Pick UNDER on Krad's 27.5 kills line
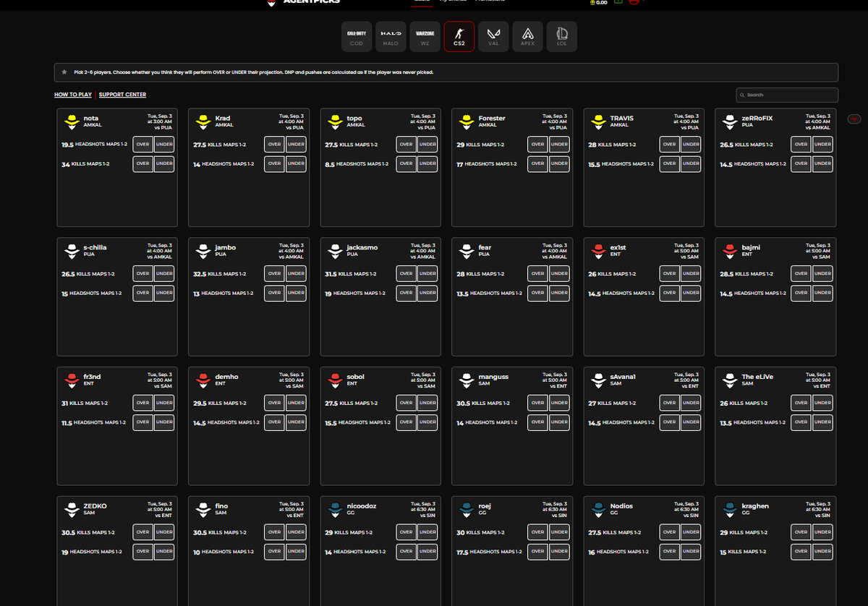Viewport: 868px width, 606px height. [296, 144]
